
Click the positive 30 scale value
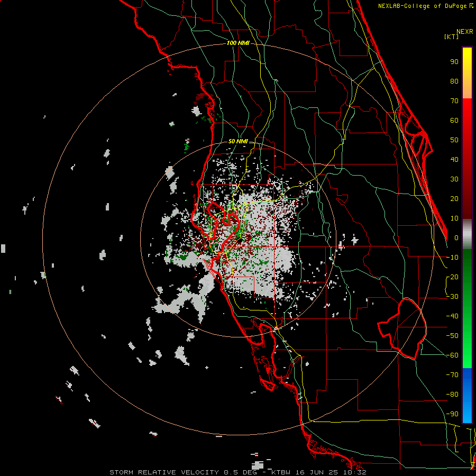pos(454,179)
